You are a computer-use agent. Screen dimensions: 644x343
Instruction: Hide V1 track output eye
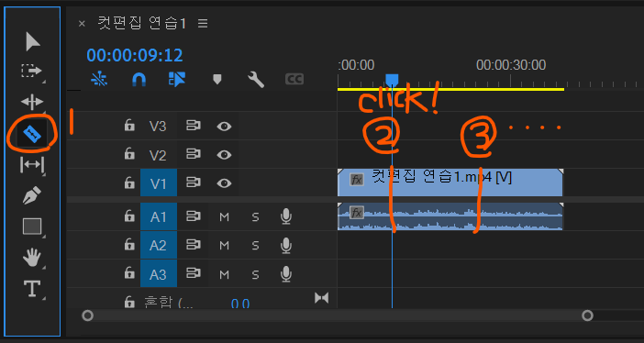click(224, 183)
